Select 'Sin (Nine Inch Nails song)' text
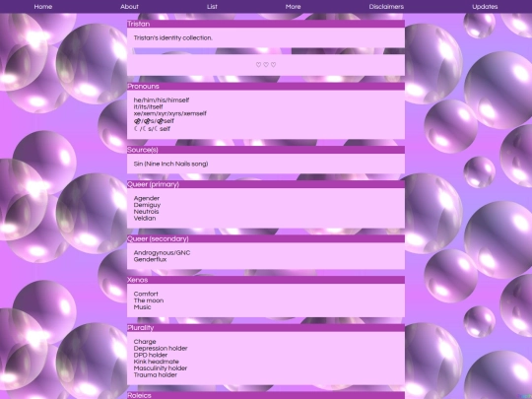 pyautogui.click(x=170, y=164)
